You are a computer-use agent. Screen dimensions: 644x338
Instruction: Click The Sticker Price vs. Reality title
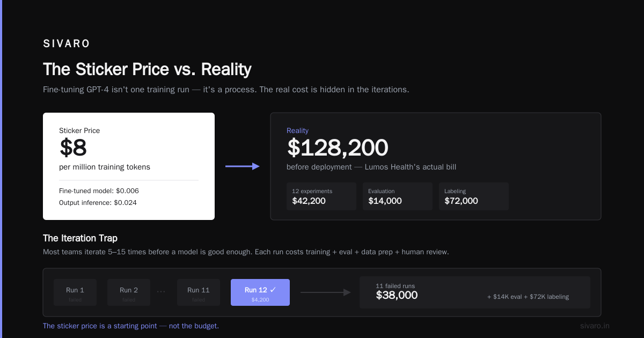tap(147, 69)
